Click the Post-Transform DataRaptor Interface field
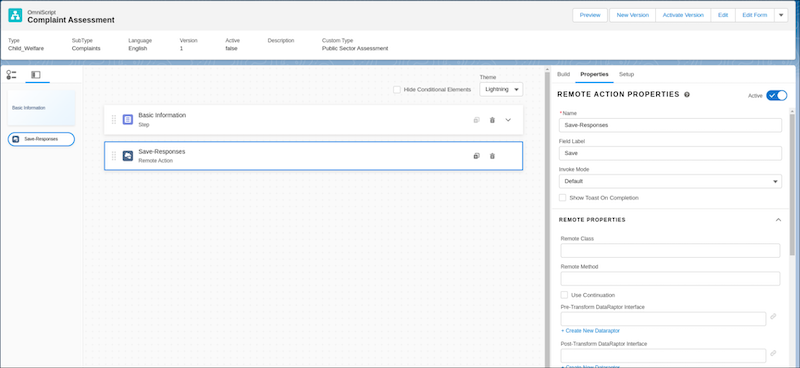 tap(663, 356)
